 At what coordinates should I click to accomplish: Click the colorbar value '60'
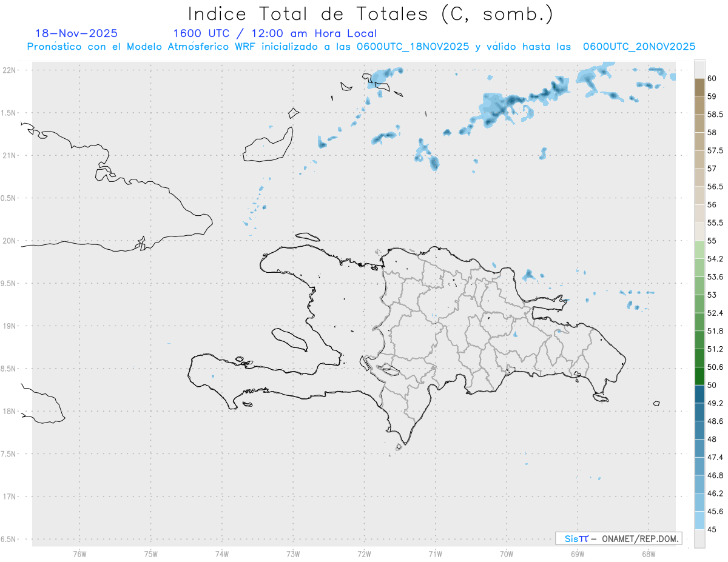point(712,78)
